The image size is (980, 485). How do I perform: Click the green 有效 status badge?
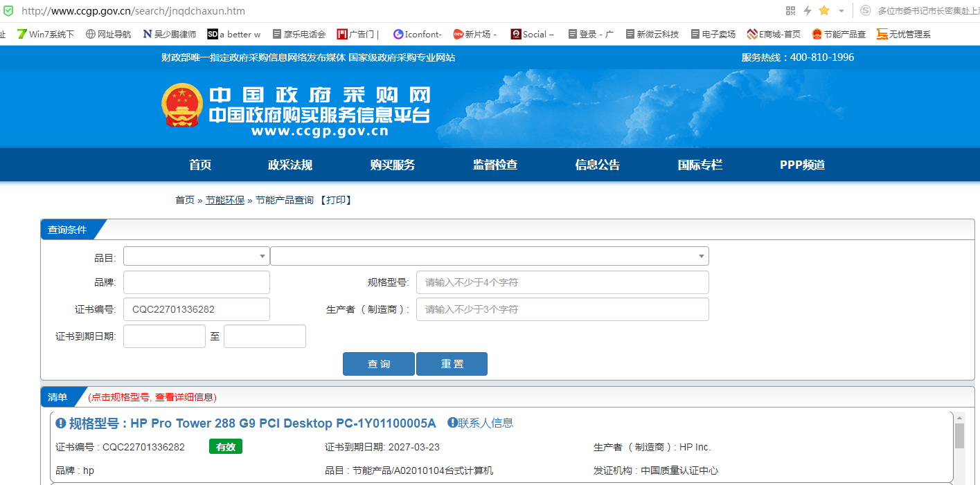226,447
